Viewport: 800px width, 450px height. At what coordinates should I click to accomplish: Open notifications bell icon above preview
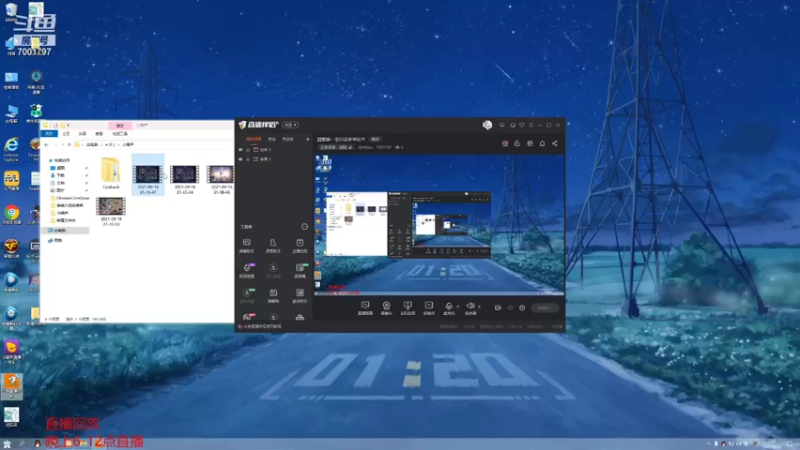pyautogui.click(x=542, y=144)
